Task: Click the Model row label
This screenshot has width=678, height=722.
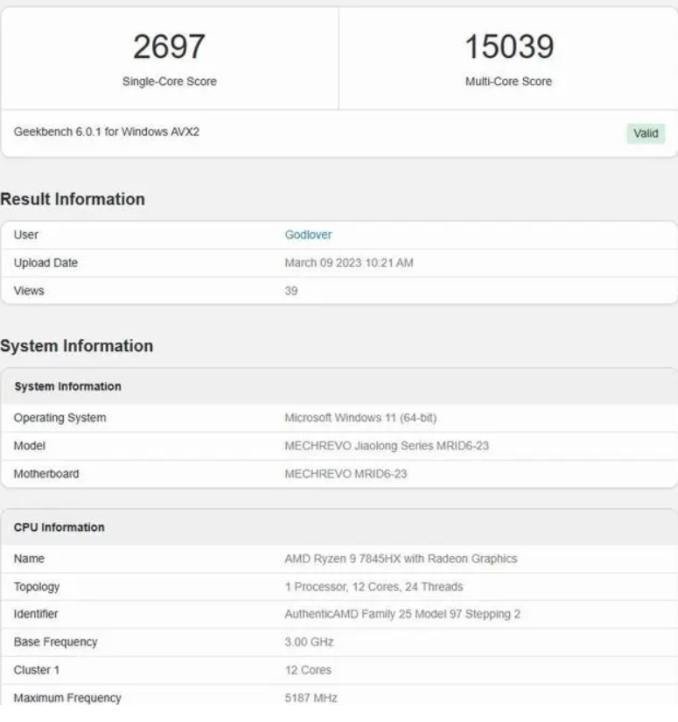Action: 29,446
